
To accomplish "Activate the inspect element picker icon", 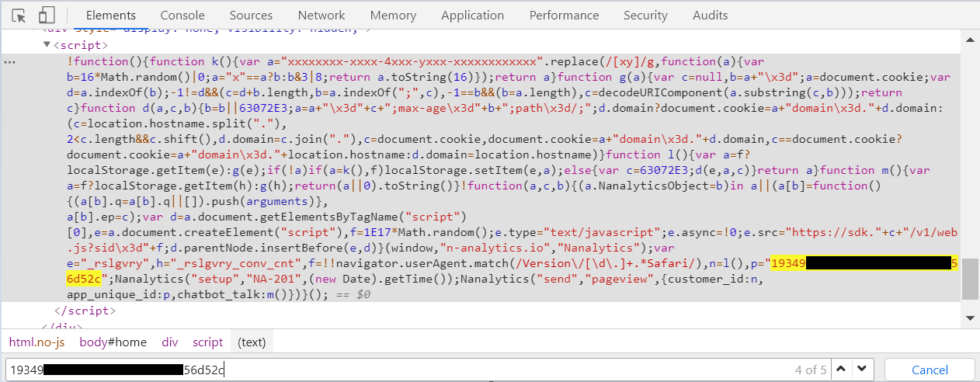I will tap(19, 16).
